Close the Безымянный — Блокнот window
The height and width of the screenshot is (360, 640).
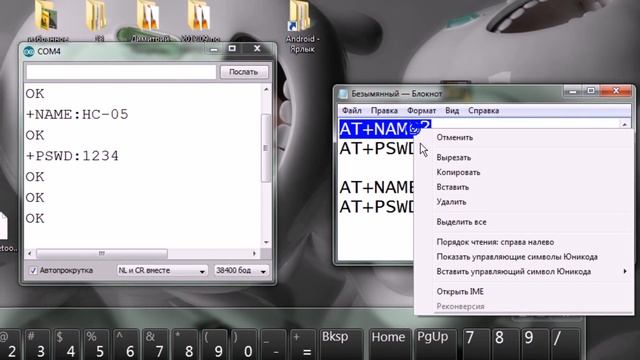[x=616, y=91]
